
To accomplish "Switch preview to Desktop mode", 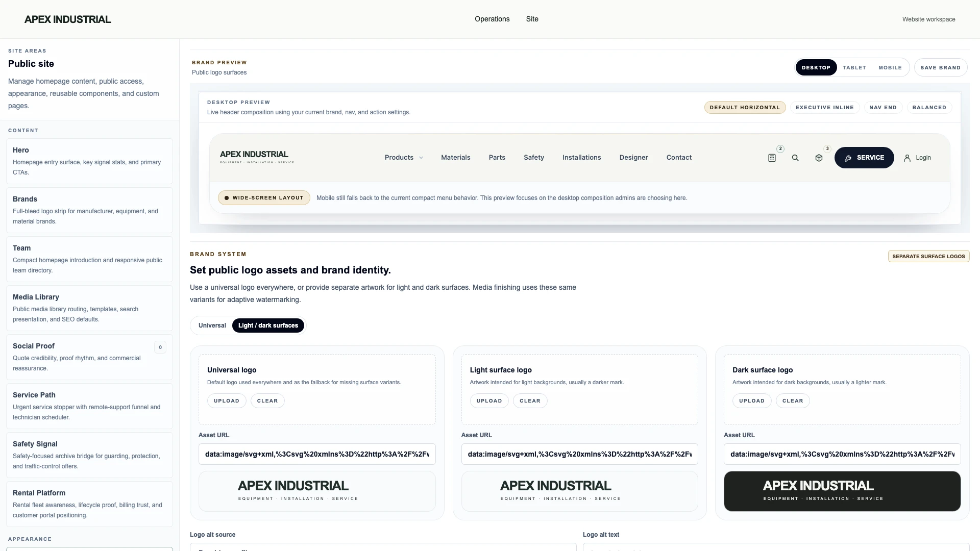I will point(816,67).
